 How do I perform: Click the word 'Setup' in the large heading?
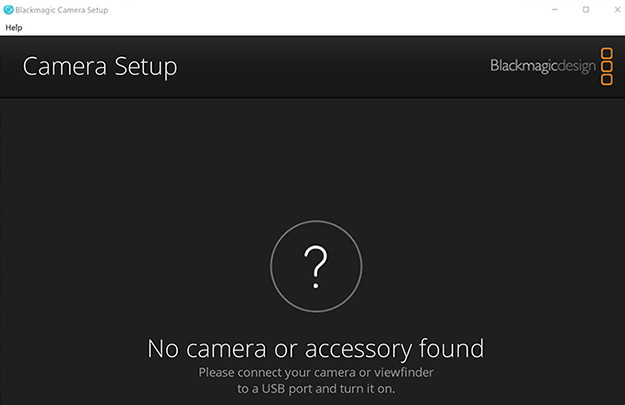(146, 67)
